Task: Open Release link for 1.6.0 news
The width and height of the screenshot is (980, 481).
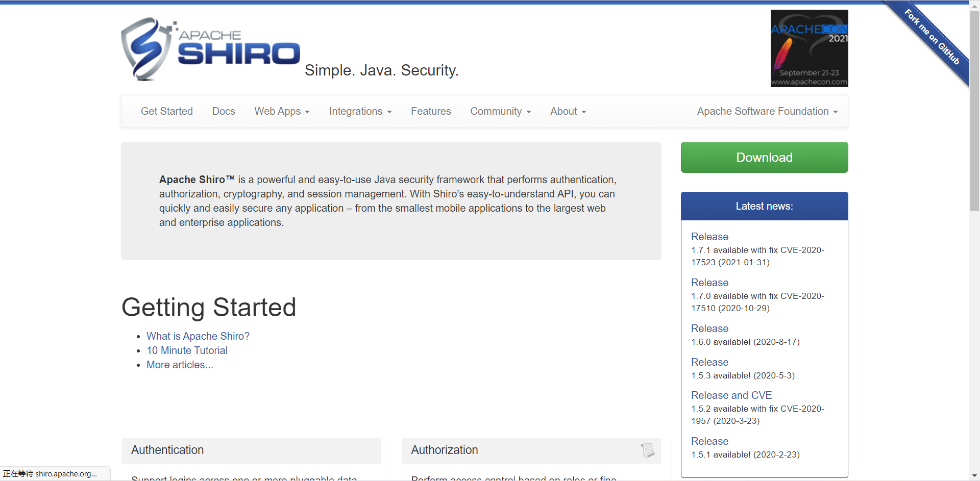Action: click(709, 328)
